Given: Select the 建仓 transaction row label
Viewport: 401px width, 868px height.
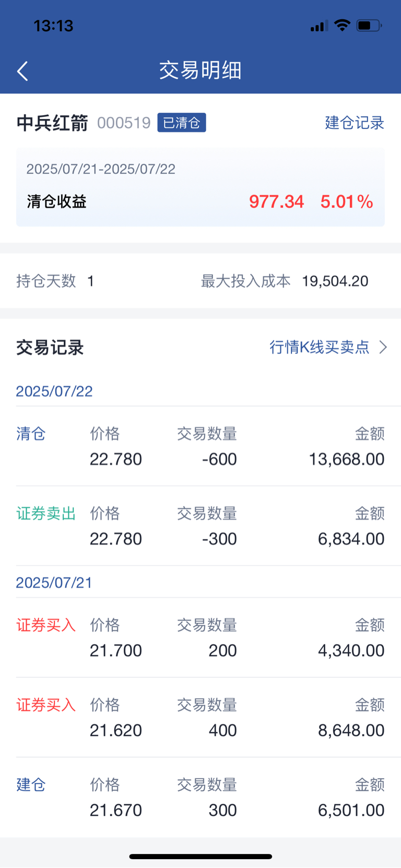Looking at the screenshot, I should point(31,785).
